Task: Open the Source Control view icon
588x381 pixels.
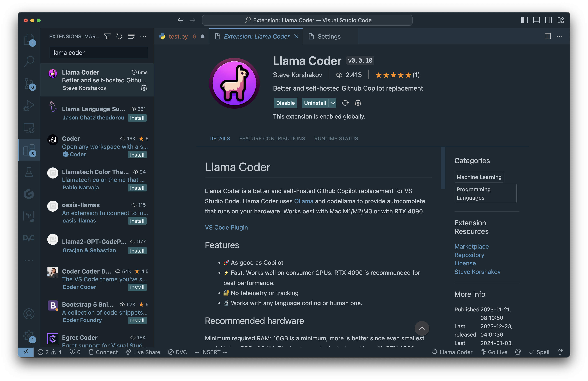Action: pyautogui.click(x=29, y=83)
